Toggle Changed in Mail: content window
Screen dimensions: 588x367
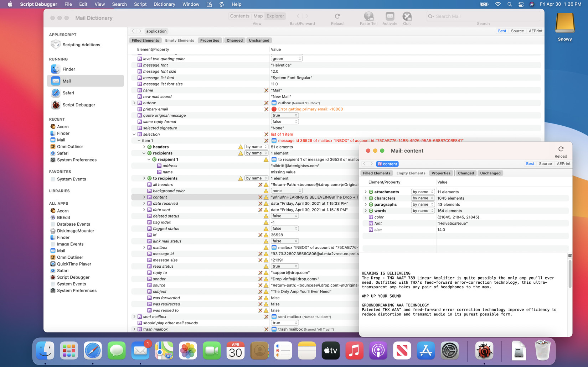tap(466, 173)
